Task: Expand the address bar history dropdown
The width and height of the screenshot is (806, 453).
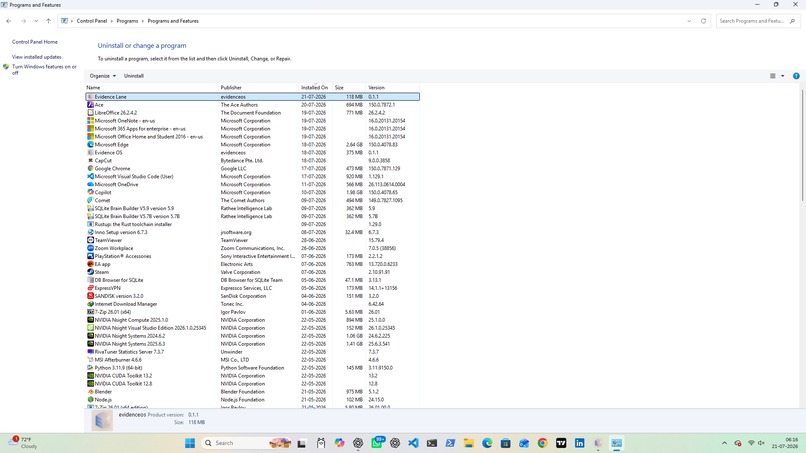Action: 689,21
